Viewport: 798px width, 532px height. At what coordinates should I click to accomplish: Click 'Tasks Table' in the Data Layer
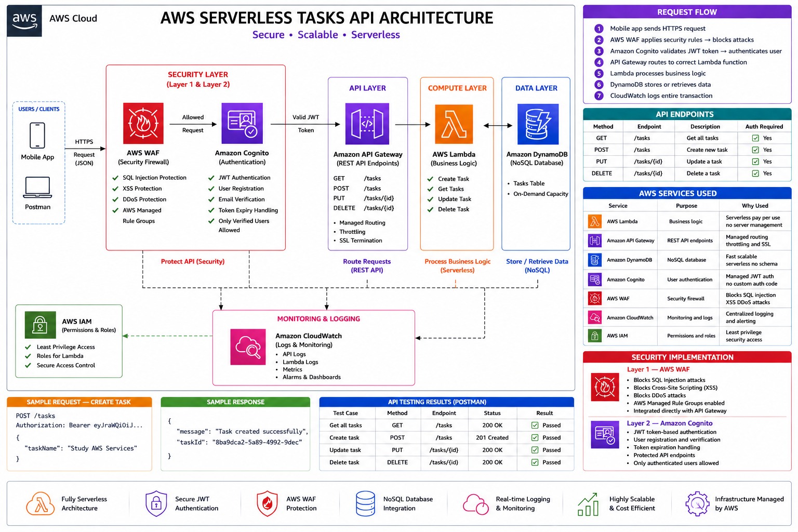tap(529, 183)
